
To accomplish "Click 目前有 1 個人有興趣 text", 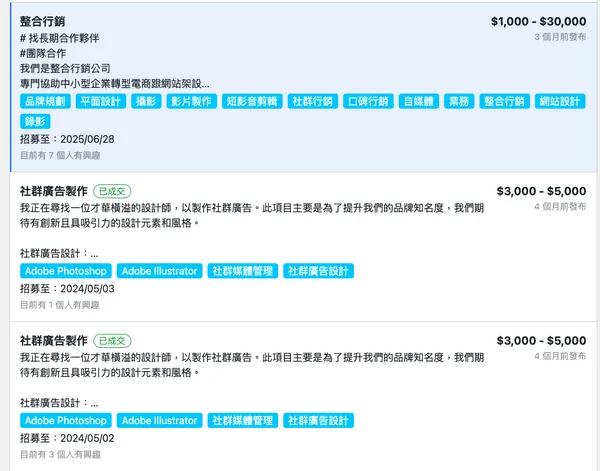I will [60, 305].
